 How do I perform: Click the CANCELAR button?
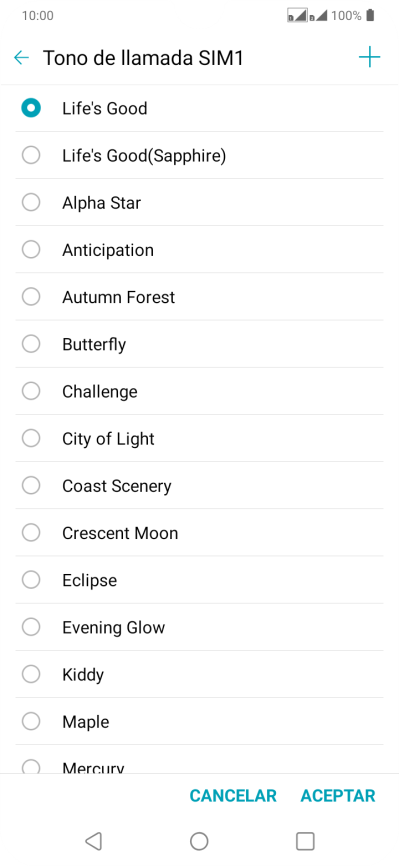tap(233, 795)
